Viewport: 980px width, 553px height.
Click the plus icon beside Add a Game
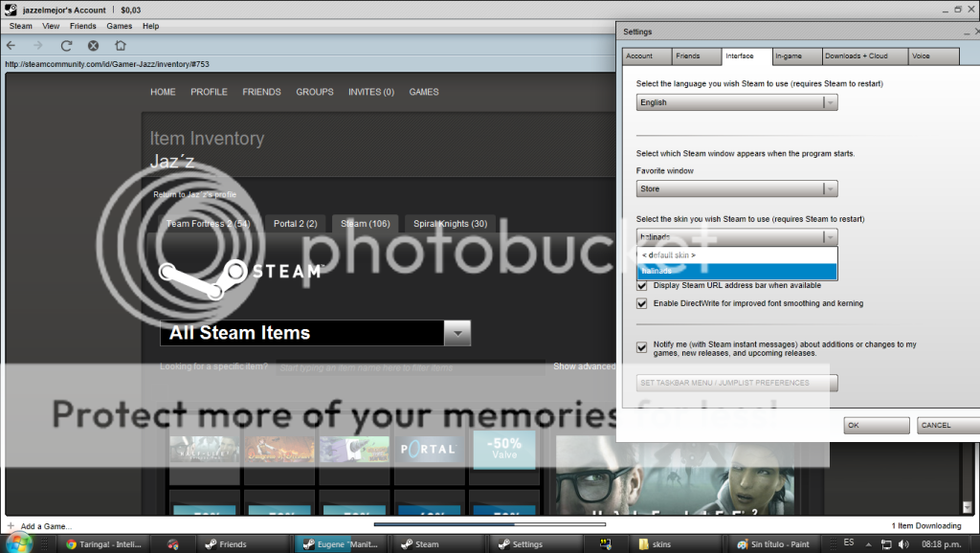(11, 525)
